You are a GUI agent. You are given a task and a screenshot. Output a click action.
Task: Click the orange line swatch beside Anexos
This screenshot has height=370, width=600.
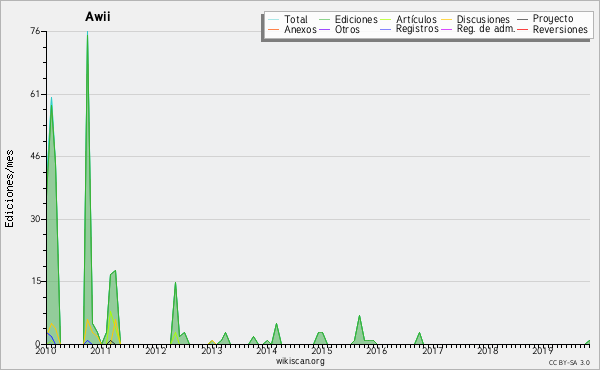274,29
